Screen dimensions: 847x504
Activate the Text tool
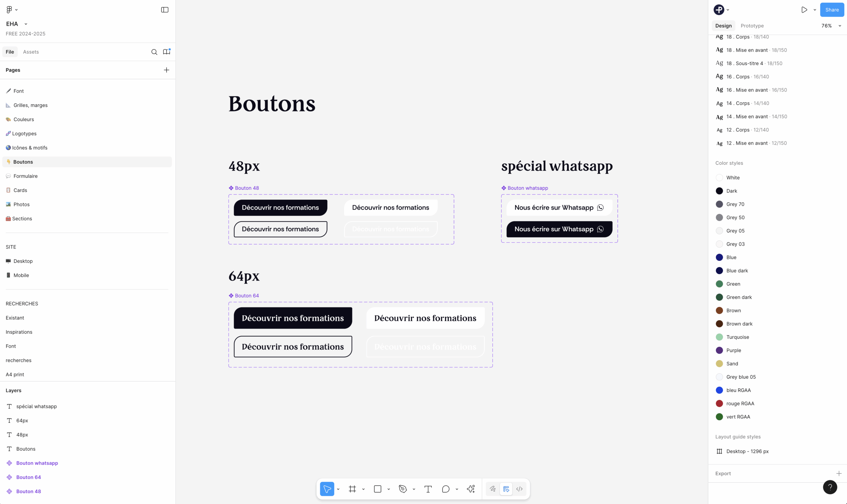pos(428,489)
